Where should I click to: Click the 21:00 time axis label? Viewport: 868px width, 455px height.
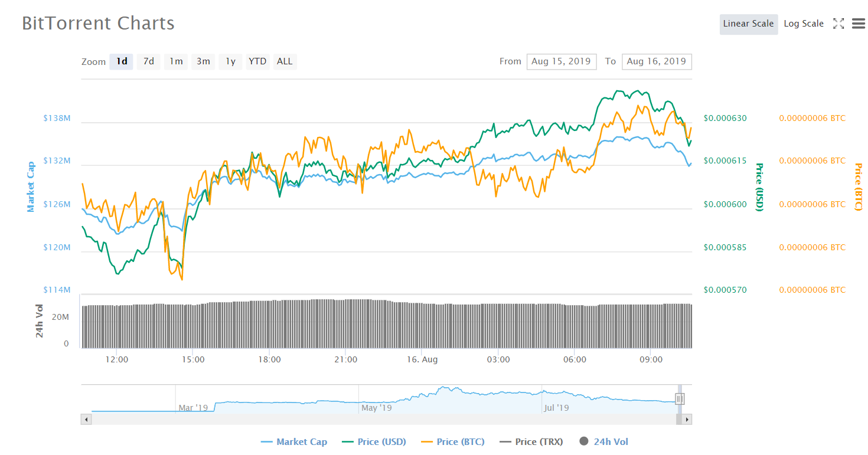(345, 359)
